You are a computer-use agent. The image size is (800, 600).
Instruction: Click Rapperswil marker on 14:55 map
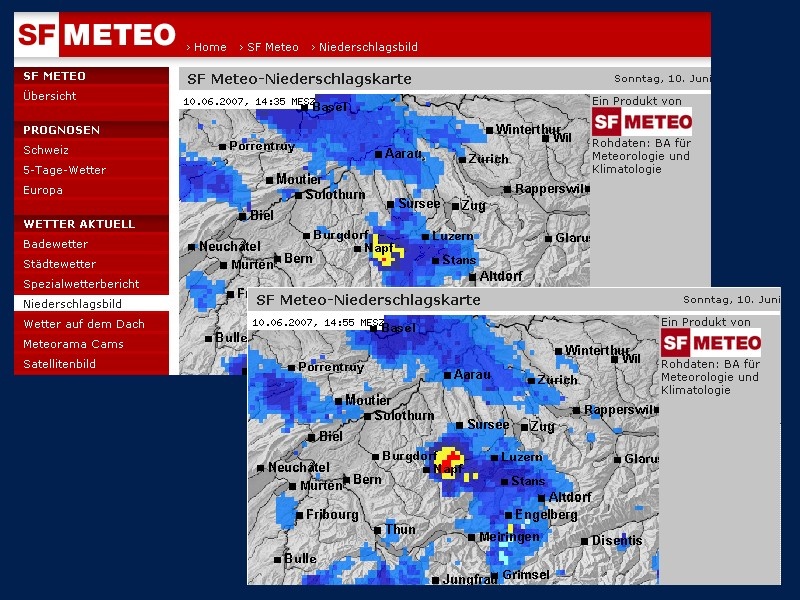point(577,410)
